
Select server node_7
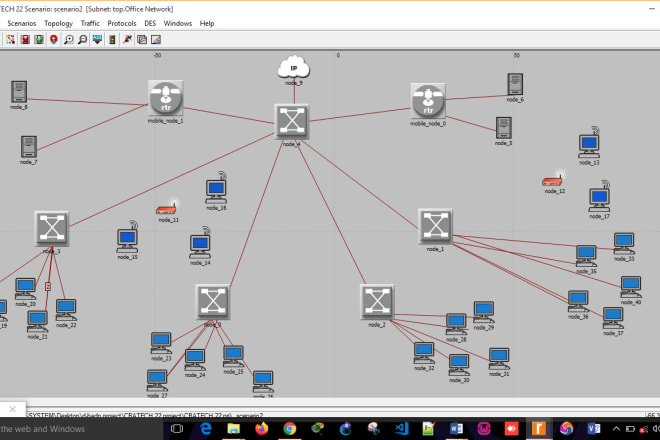click(29, 147)
